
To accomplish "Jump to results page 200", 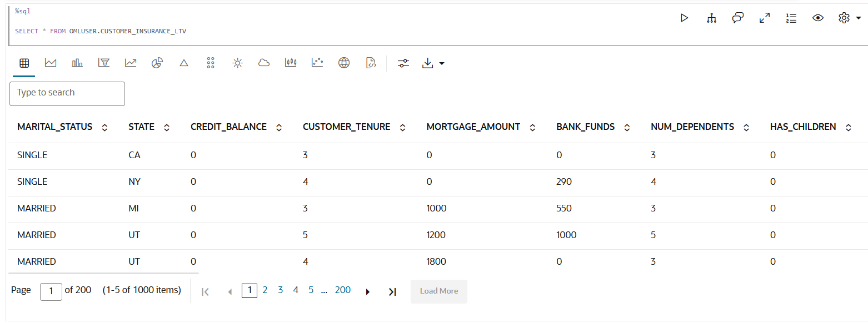I will pyautogui.click(x=343, y=290).
